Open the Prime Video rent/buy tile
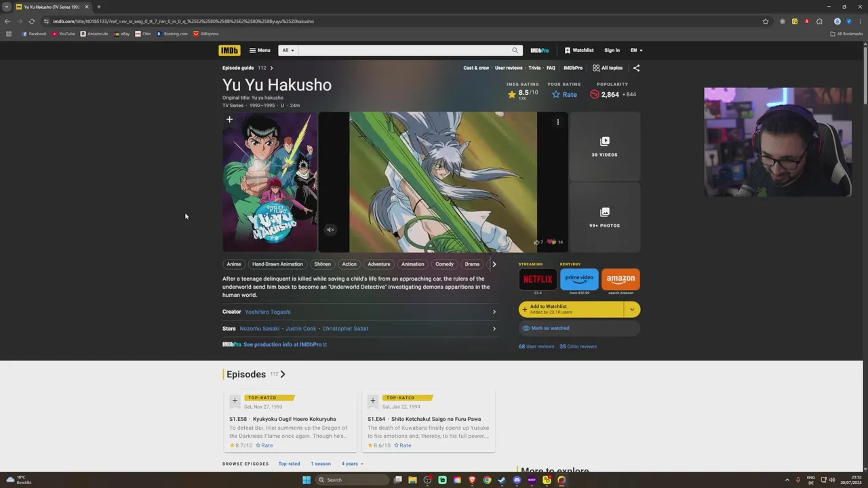 point(579,279)
